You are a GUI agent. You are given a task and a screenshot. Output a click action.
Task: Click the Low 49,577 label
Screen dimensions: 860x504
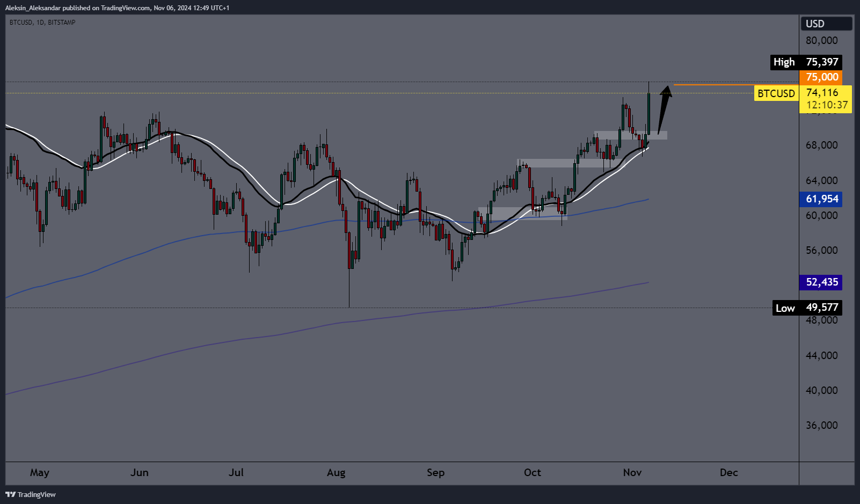(x=807, y=308)
